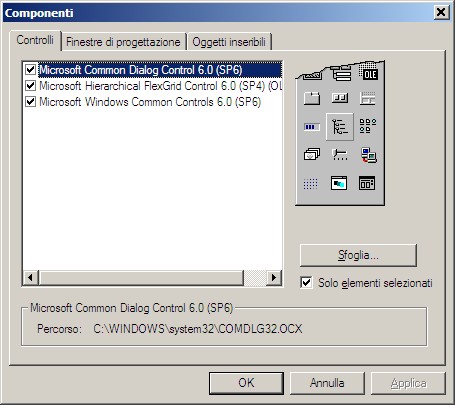Select the TabStrip folder-tab icon
The width and height of the screenshot is (455, 405).
(x=312, y=98)
